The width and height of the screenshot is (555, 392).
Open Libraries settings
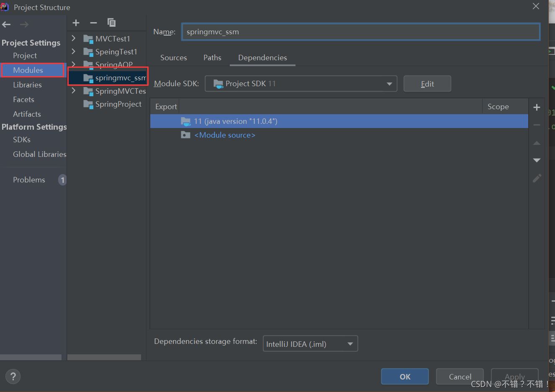[x=27, y=85]
